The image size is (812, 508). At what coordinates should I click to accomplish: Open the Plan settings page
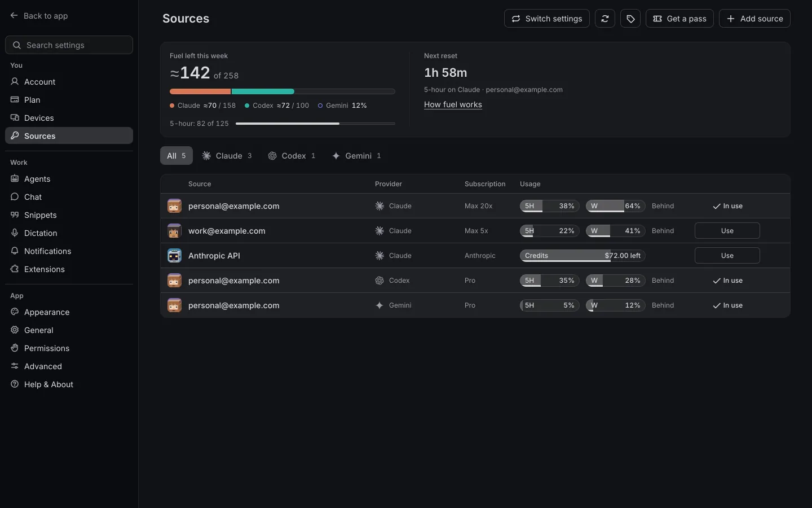click(69, 100)
